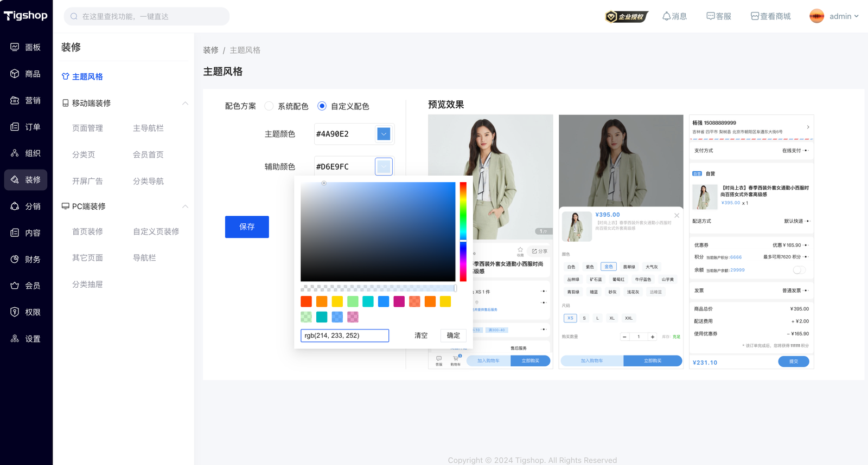Toggle the 余额 balance switch in preview
Screen dimensions: 868x465
[x=799, y=270]
